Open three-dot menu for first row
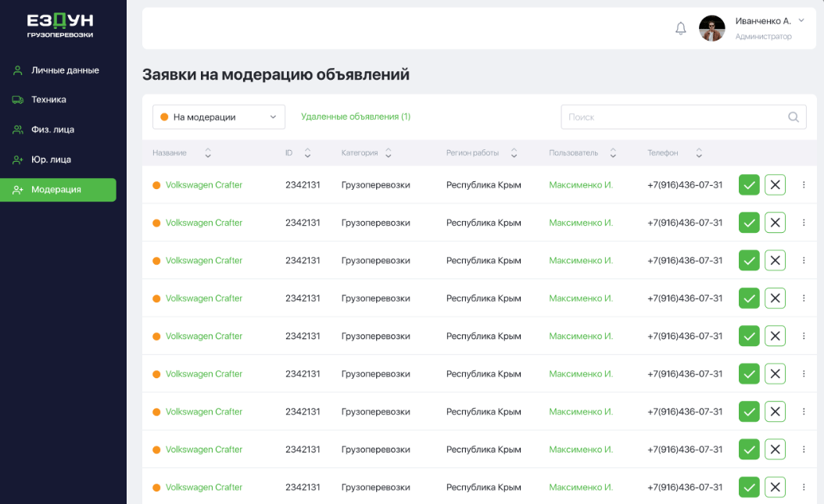824x504 pixels. tap(804, 185)
